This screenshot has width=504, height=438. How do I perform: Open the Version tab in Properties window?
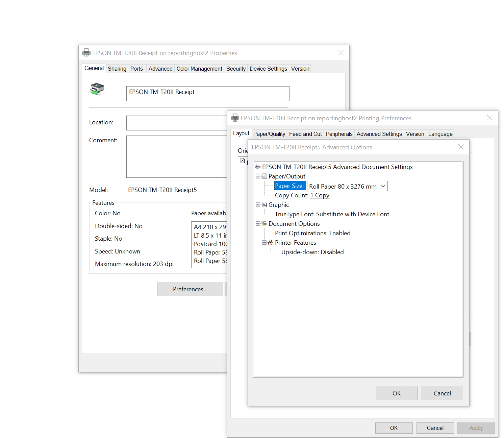(x=300, y=69)
